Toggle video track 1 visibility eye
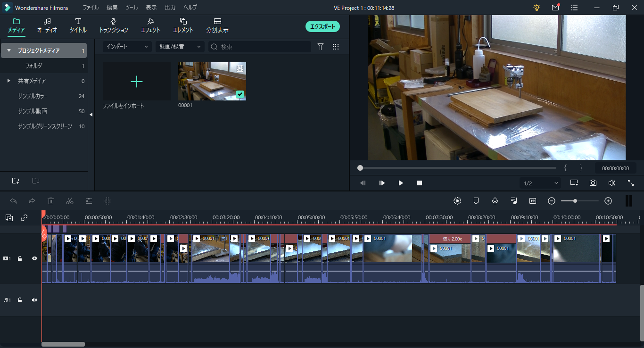644x348 pixels. tap(34, 258)
